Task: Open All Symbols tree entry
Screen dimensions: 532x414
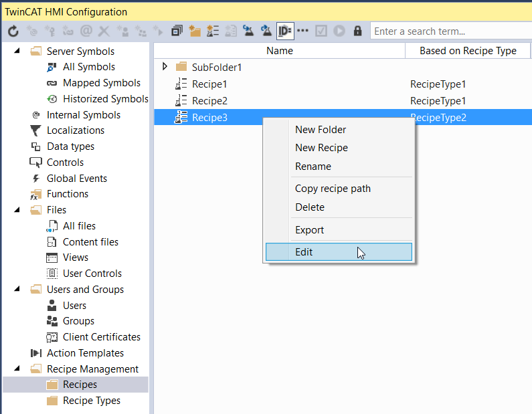Action: coord(89,67)
